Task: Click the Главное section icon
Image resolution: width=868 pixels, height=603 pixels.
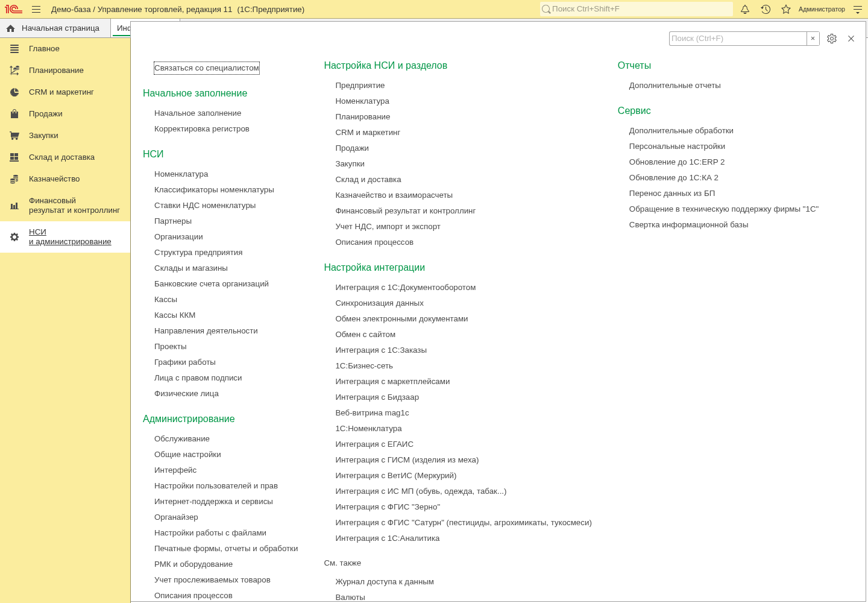Action: coord(14,49)
